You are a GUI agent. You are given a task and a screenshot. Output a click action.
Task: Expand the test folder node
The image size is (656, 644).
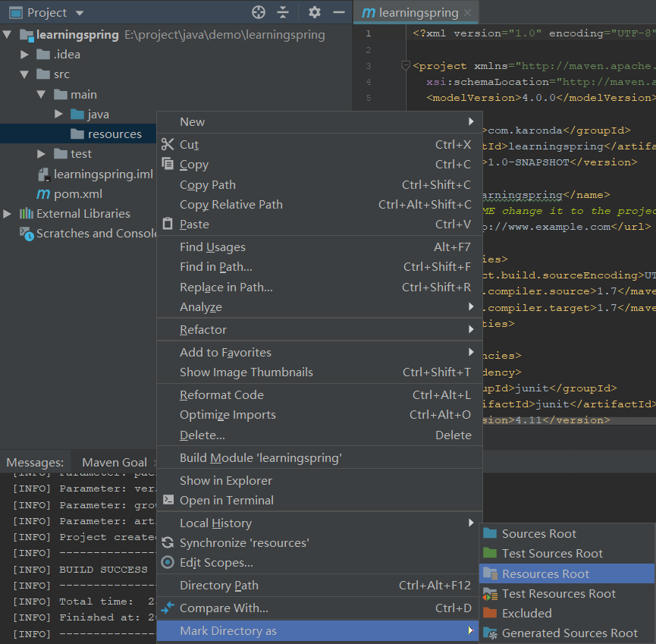(42, 154)
